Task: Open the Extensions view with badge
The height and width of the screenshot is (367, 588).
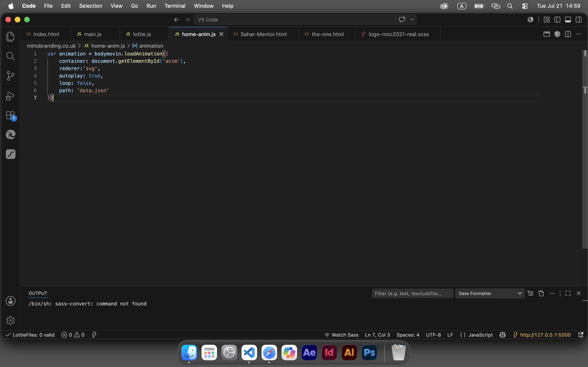Action: click(x=10, y=115)
